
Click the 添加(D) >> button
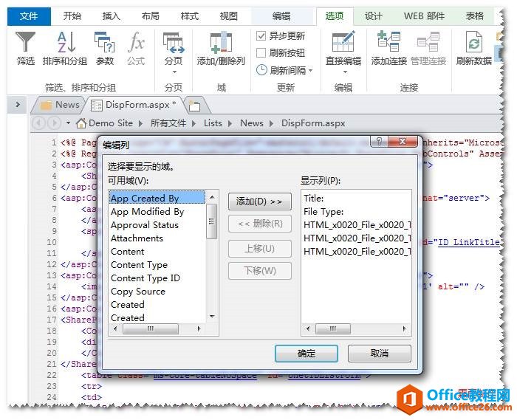pyautogui.click(x=259, y=202)
